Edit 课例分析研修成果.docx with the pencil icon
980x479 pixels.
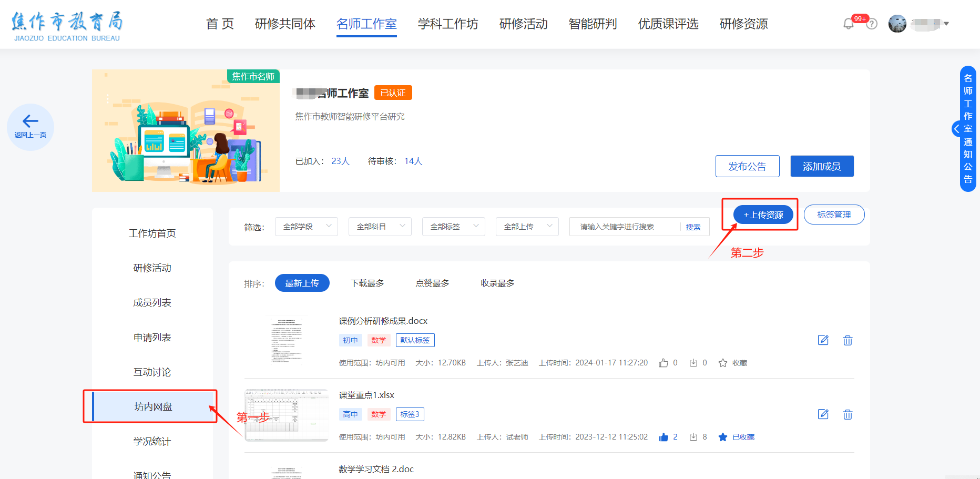823,340
